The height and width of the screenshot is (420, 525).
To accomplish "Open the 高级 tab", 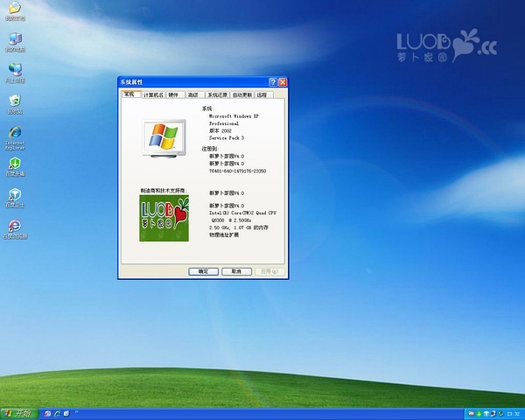I will (x=192, y=94).
